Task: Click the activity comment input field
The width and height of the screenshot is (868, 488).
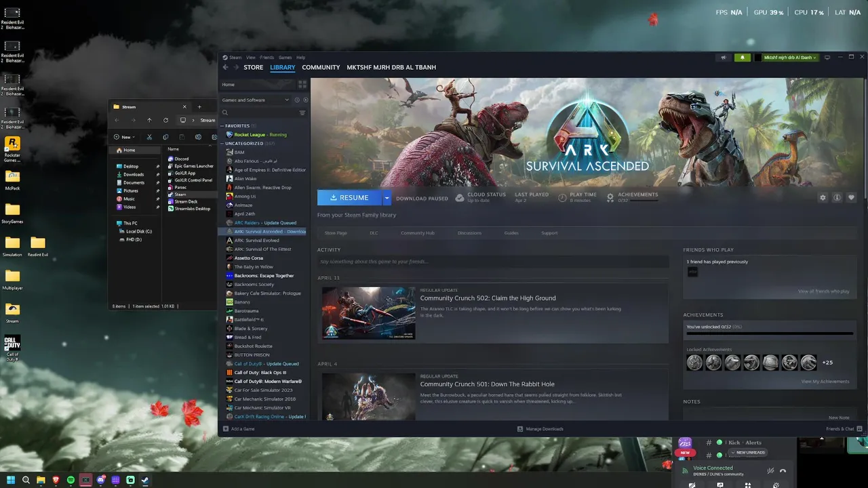Action: [x=493, y=262]
